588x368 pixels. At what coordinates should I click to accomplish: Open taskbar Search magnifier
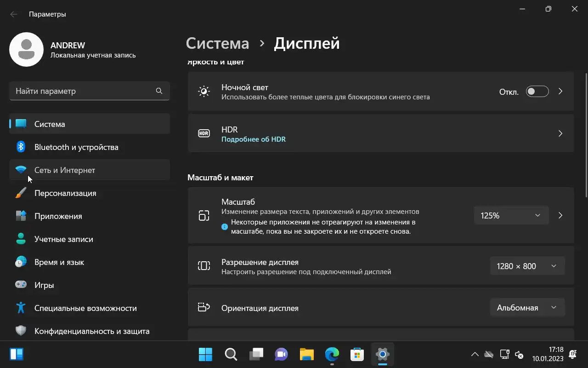(x=231, y=354)
